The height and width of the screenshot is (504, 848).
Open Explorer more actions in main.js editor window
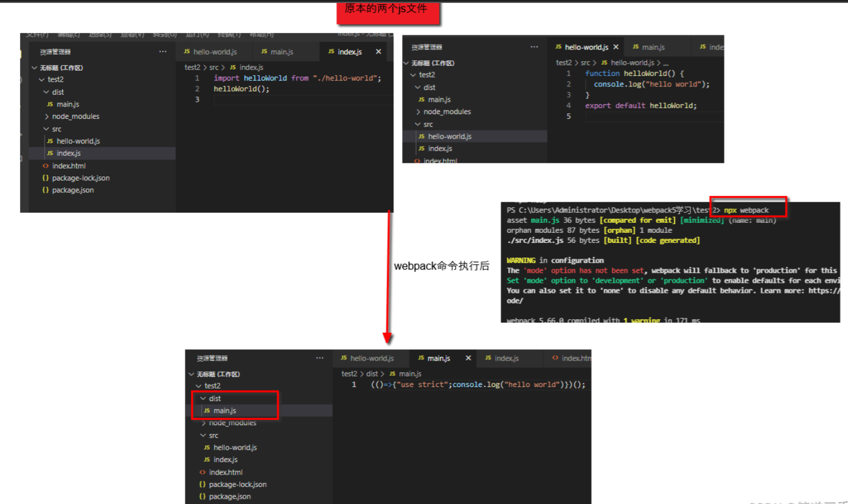[x=319, y=358]
